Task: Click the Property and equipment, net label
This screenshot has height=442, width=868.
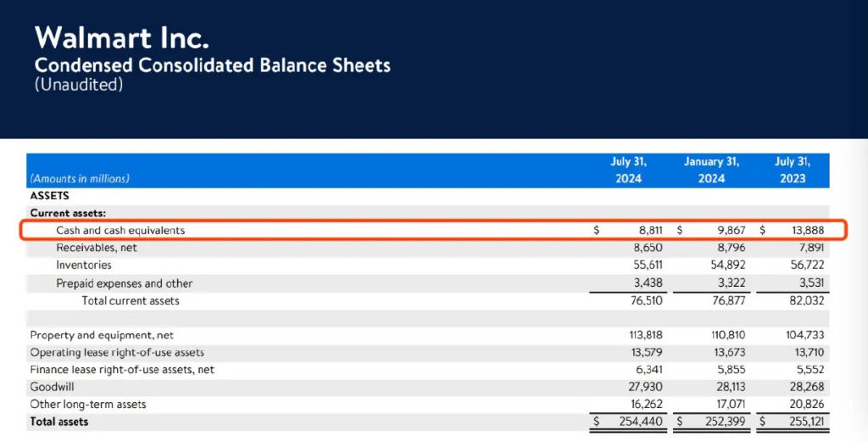Action: tap(102, 335)
